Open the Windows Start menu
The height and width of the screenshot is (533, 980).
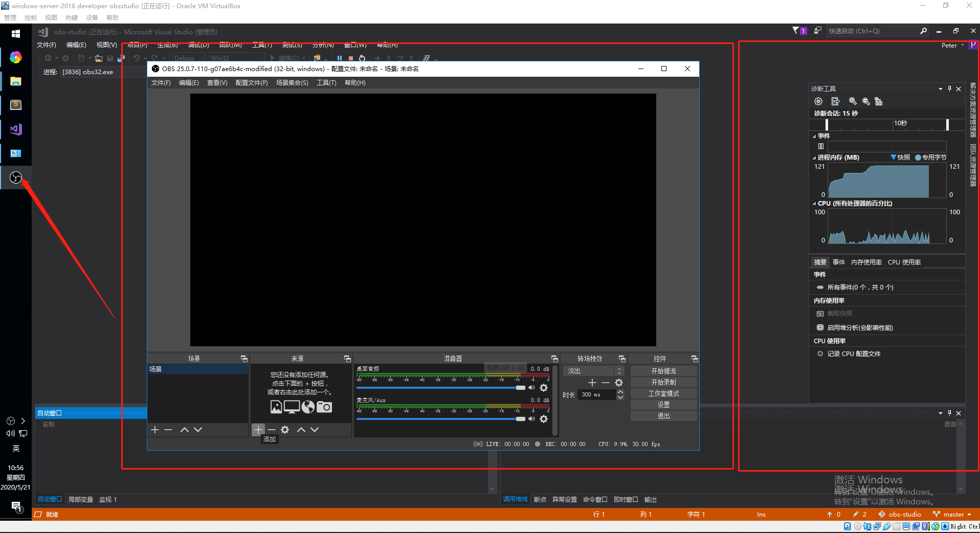point(16,34)
